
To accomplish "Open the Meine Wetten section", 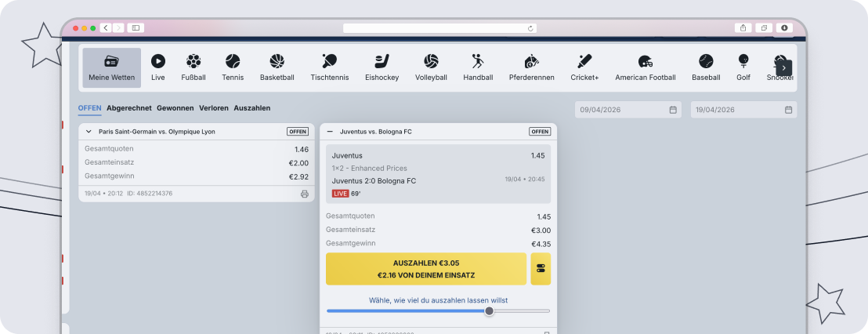I will [x=112, y=67].
